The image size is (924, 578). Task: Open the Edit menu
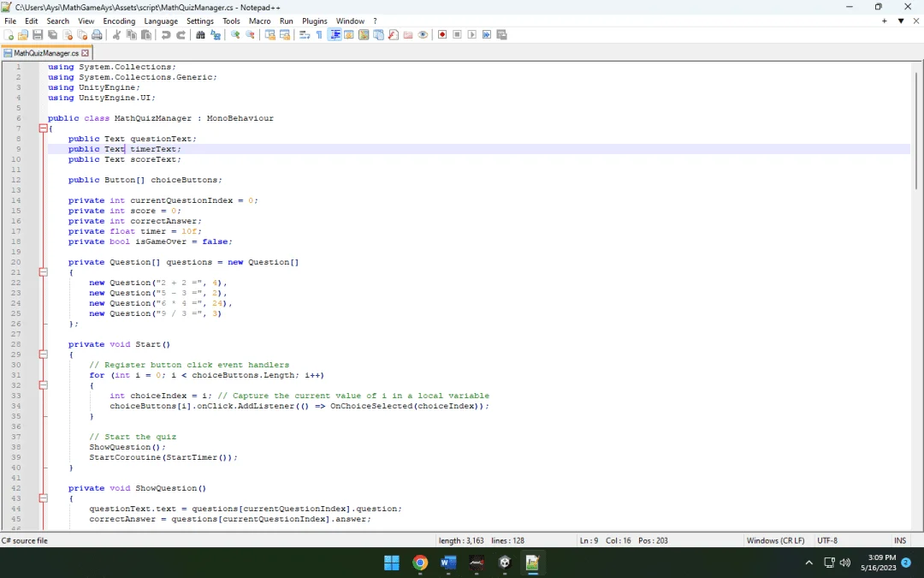(32, 21)
